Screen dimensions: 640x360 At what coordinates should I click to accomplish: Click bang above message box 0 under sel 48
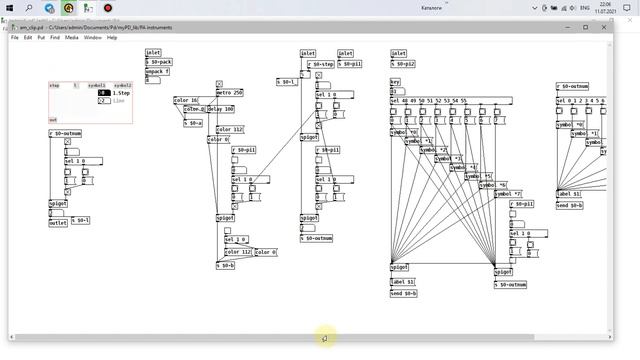point(393,111)
